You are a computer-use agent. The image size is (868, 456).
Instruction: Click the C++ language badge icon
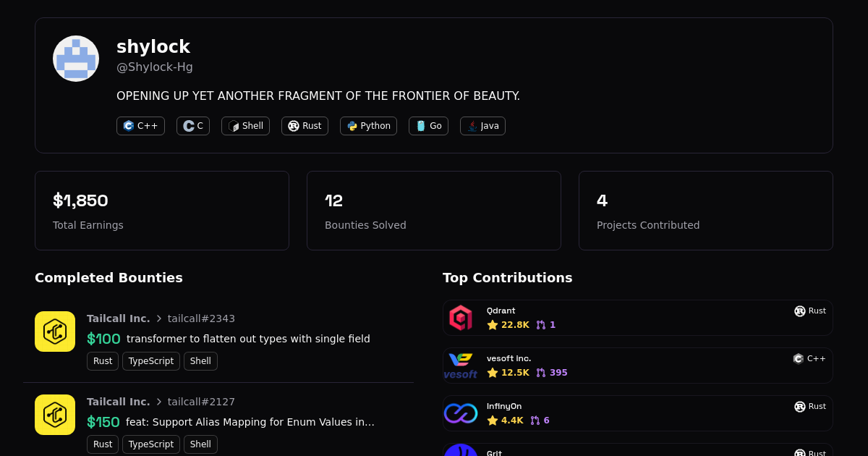tap(129, 126)
